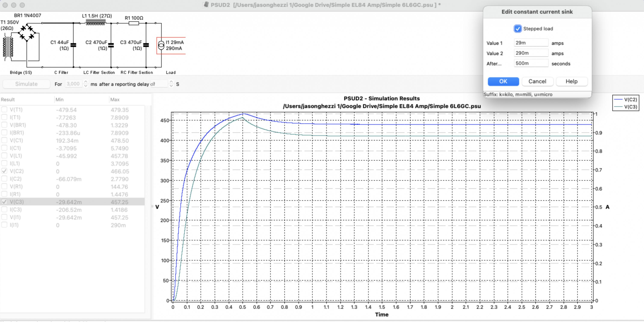Image resolution: width=644 pixels, height=322 pixels.
Task: Click the V(C3) max value 457.25
Action: [x=120, y=202]
